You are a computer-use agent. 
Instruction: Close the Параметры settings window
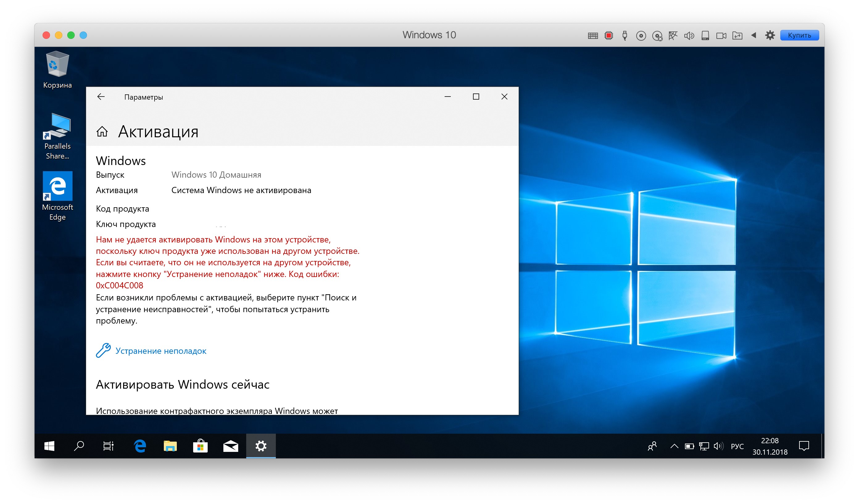coord(504,97)
